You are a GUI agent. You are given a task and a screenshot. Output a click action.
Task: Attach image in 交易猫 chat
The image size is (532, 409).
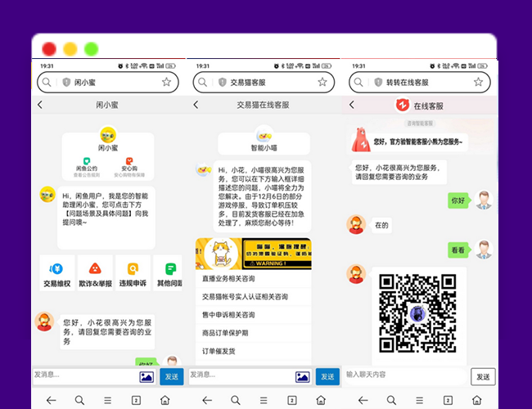pyautogui.click(x=303, y=377)
